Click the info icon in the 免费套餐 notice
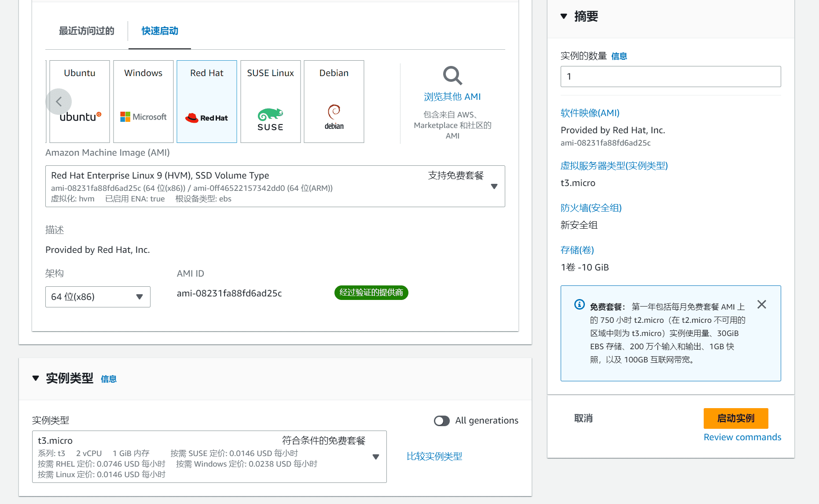This screenshot has height=504, width=819. [579, 304]
